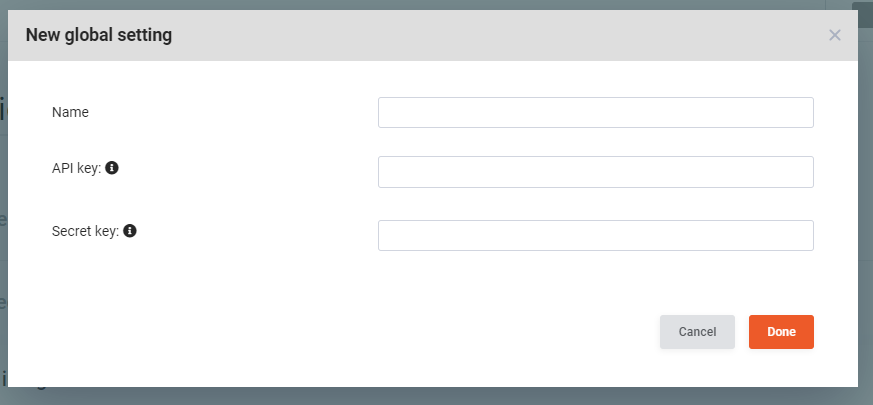Click the info icon beside API key

click(x=112, y=168)
